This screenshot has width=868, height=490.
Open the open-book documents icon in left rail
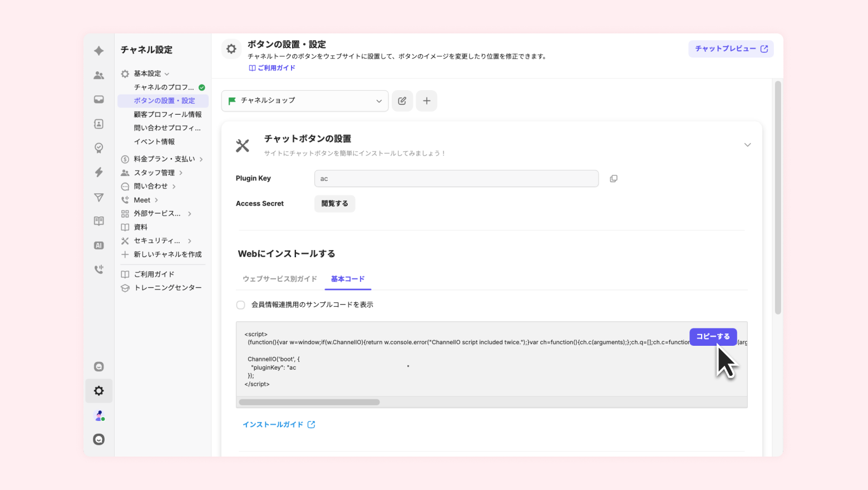[99, 221]
